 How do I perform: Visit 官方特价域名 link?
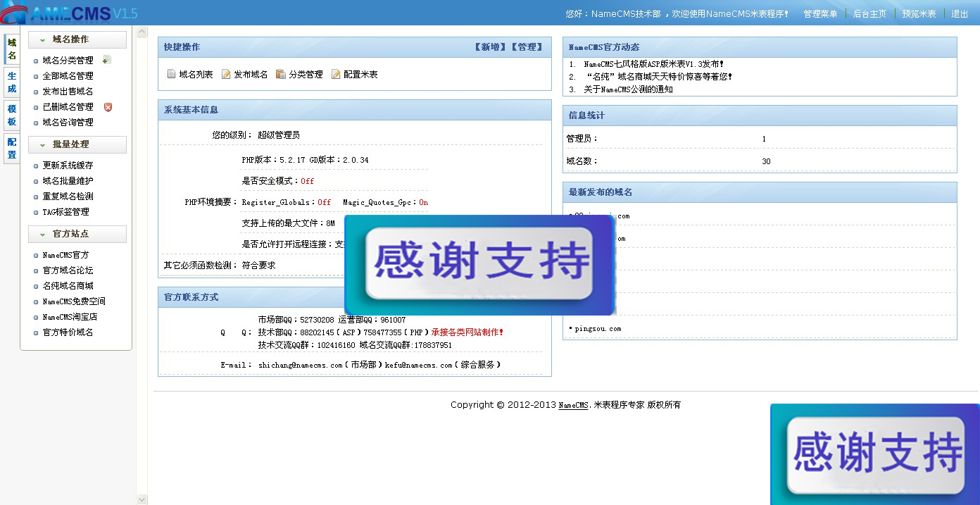68,332
